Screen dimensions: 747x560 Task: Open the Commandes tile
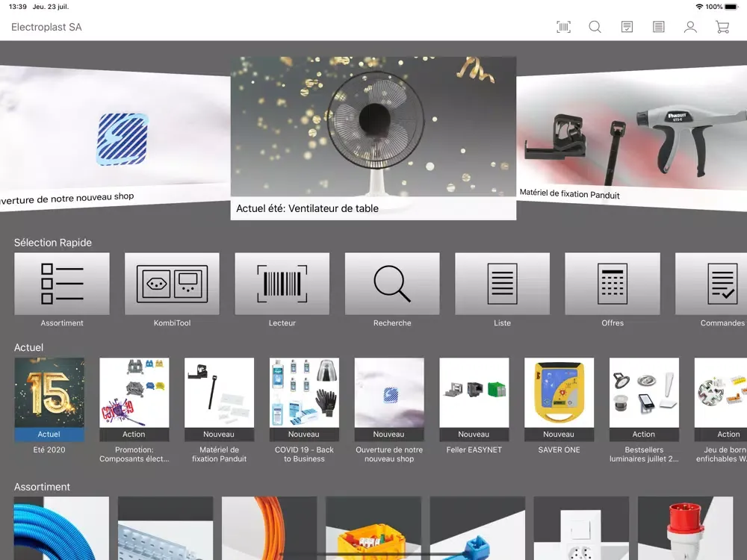coord(711,284)
